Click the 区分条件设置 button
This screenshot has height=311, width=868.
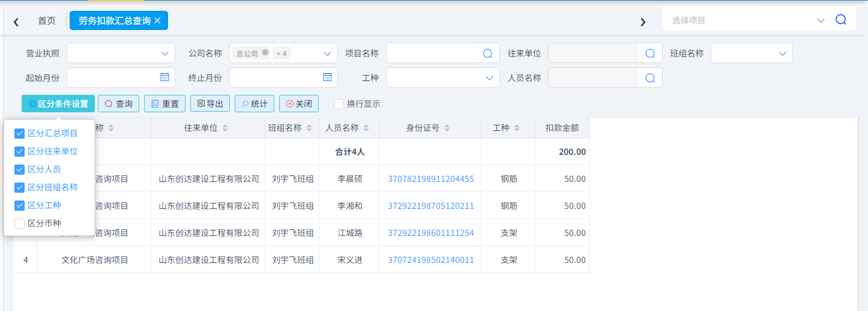(58, 104)
